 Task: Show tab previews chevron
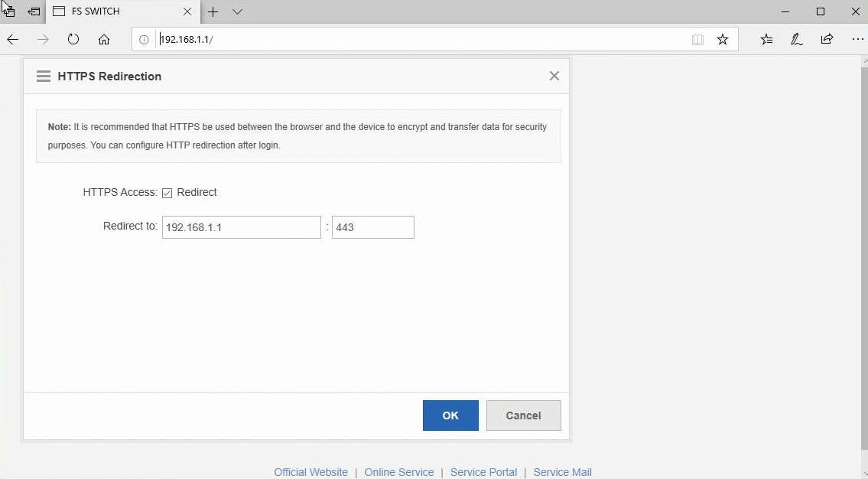pyautogui.click(x=238, y=11)
